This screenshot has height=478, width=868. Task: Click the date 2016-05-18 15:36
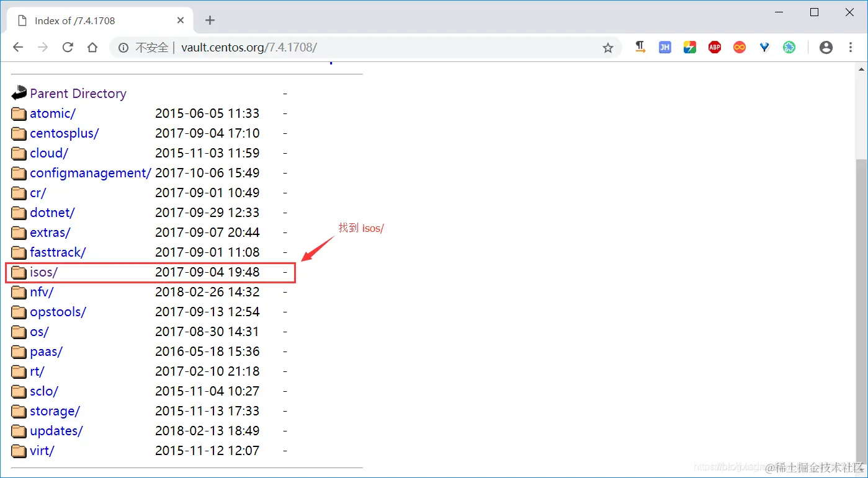[x=207, y=352]
